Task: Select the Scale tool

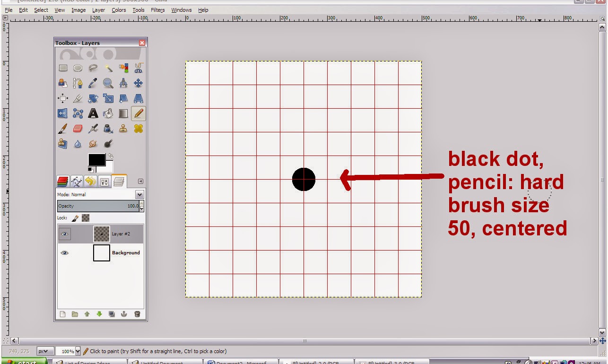Action: [x=108, y=98]
